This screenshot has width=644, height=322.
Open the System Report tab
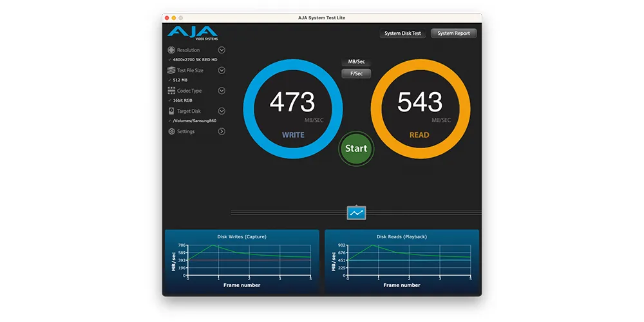(453, 33)
